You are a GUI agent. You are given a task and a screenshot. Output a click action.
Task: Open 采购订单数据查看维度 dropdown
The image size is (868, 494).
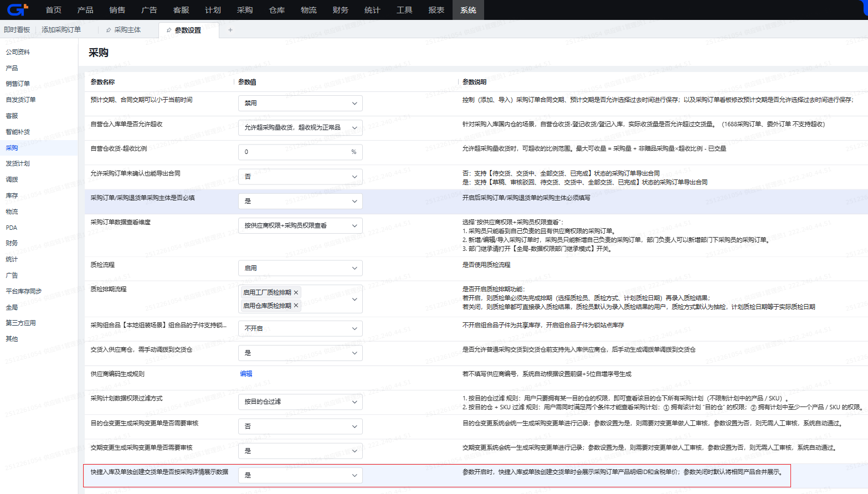click(x=300, y=225)
